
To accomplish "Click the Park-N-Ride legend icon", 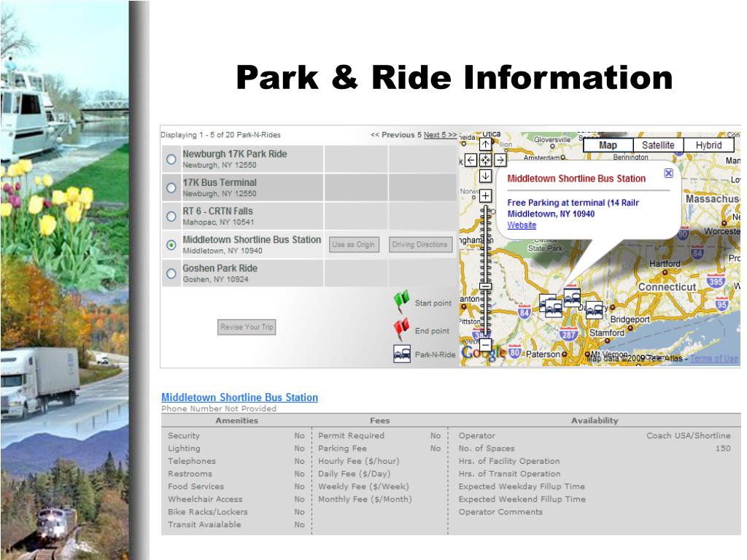I will [x=402, y=354].
